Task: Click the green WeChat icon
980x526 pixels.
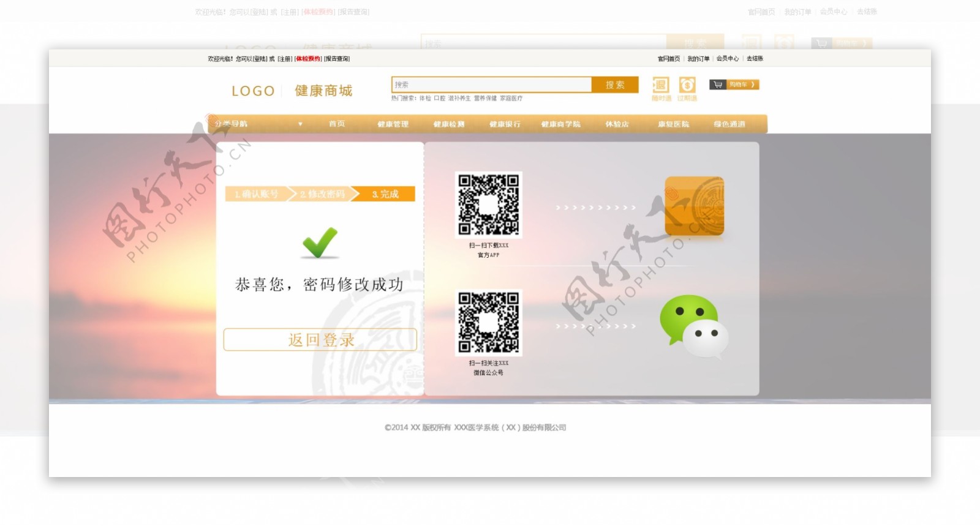Action: click(x=693, y=326)
